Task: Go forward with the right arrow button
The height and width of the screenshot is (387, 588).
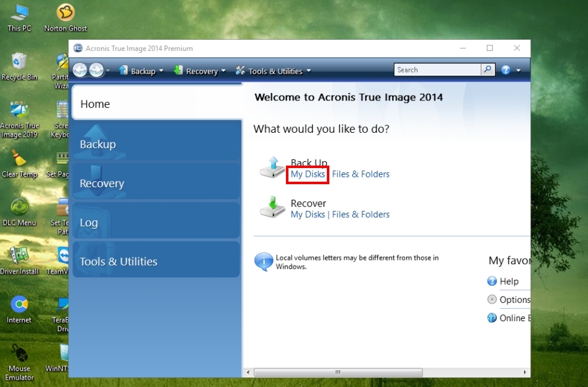Action: 96,69
